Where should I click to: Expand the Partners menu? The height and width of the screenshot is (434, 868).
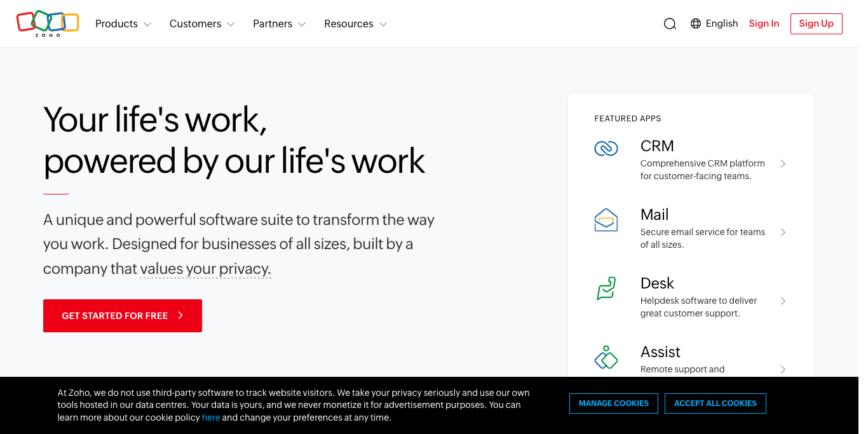coord(279,24)
